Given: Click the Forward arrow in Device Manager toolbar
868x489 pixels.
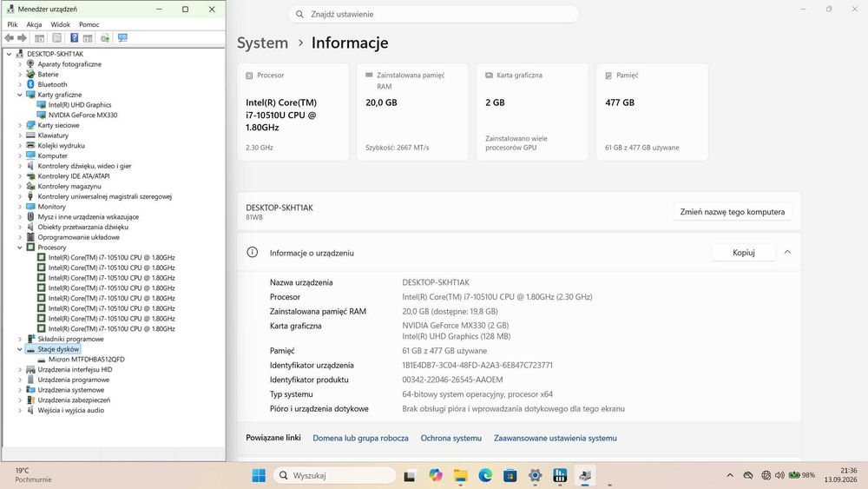Looking at the screenshot, I should 23,37.
